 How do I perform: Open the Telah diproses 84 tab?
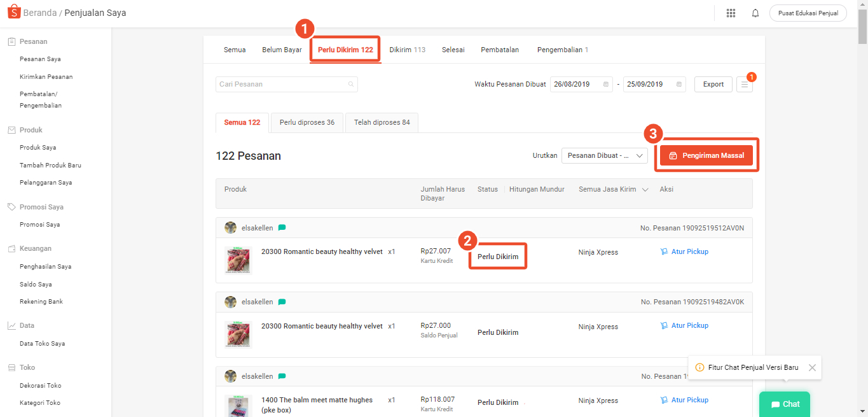click(382, 122)
